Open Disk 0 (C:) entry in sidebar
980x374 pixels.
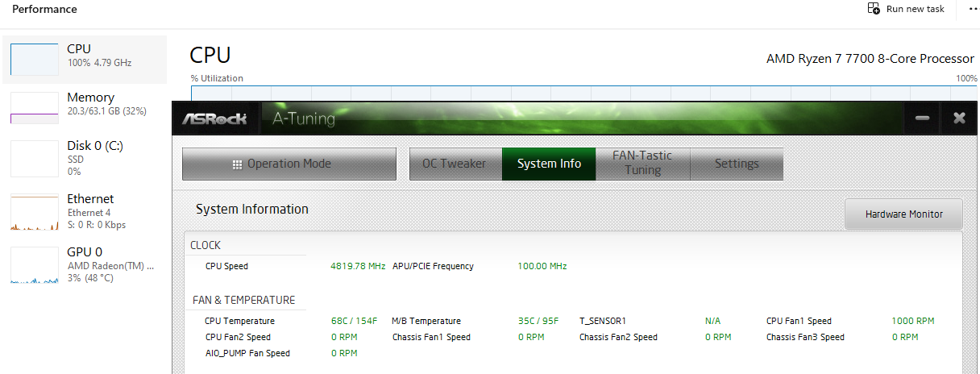pos(84,158)
